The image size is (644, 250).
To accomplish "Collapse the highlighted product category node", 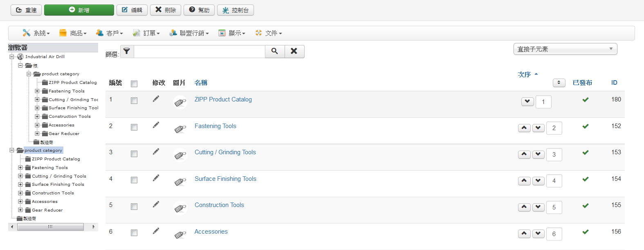I will point(12,150).
